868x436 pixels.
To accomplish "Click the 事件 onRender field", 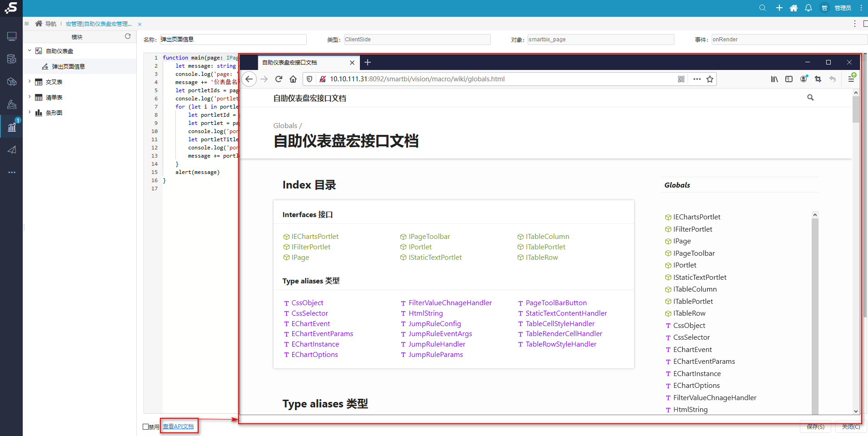I will point(789,40).
